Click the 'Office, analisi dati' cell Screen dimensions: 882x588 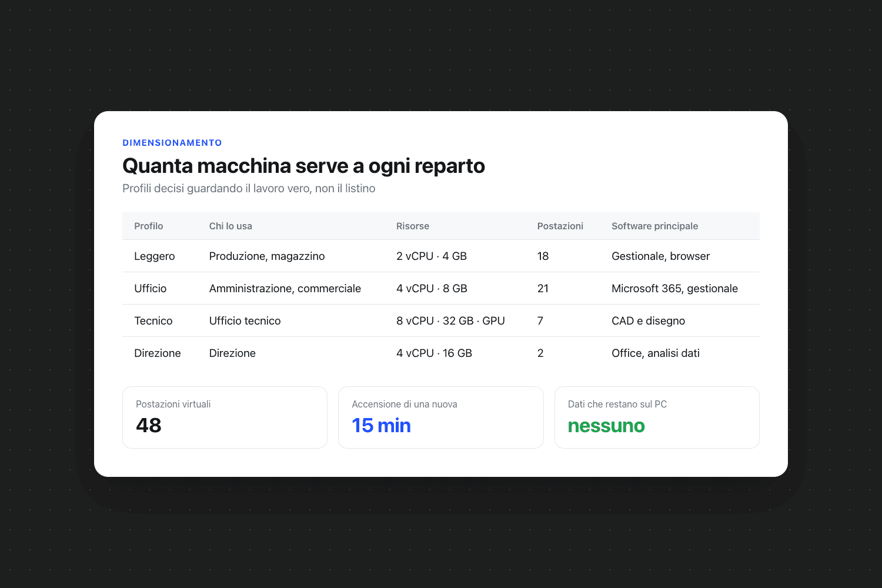pyautogui.click(x=656, y=353)
